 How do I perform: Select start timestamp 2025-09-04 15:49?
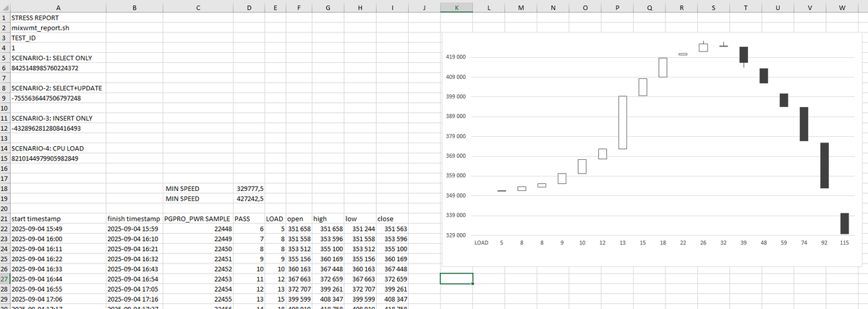tap(58, 229)
